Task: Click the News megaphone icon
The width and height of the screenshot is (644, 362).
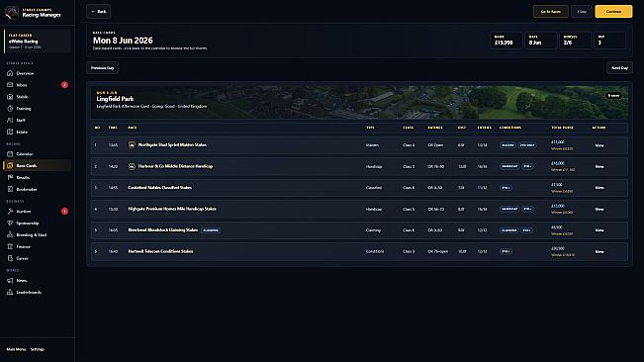Action: click(x=10, y=280)
